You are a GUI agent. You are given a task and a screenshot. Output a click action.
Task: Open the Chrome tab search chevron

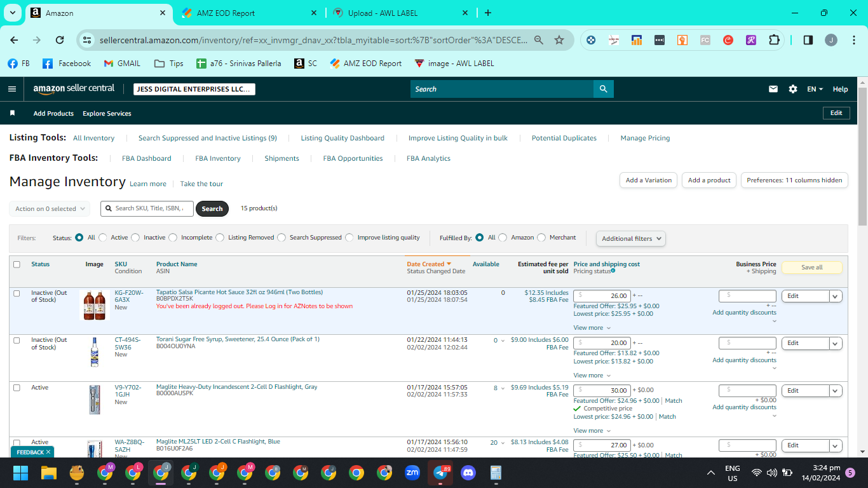[12, 13]
